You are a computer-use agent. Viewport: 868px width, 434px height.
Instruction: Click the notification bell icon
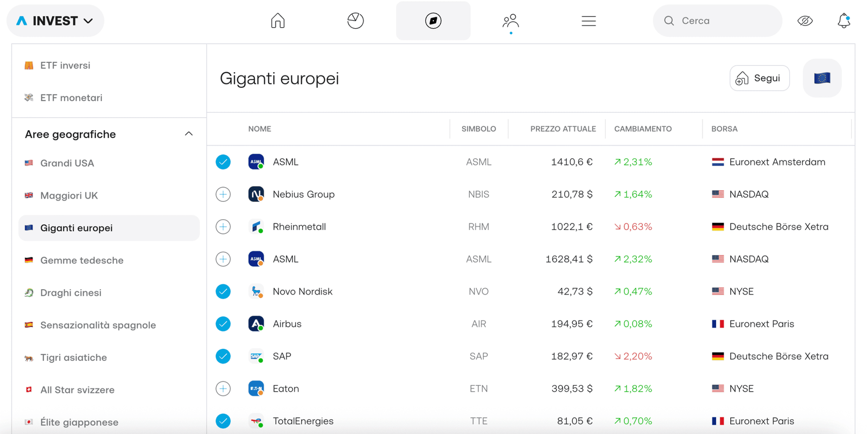point(844,21)
